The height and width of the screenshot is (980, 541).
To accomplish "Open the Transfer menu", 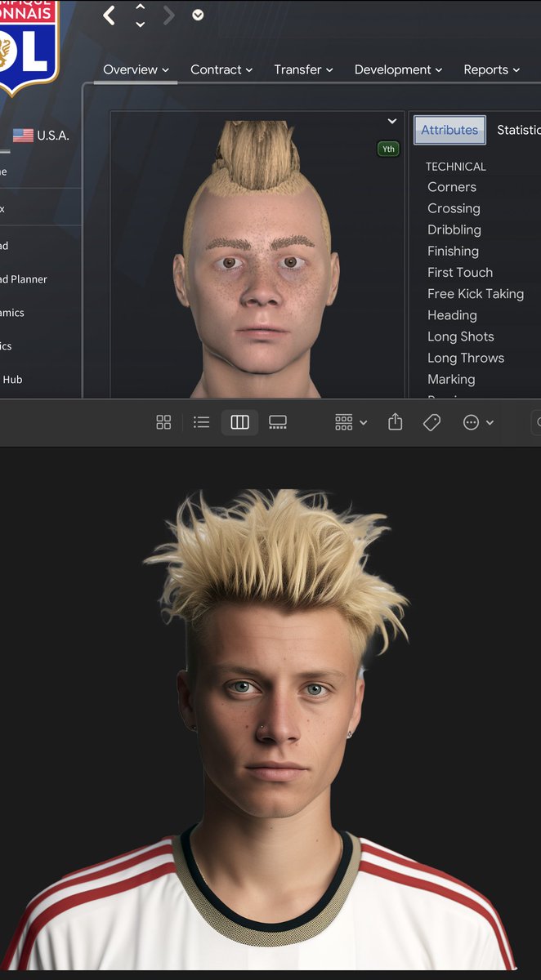I will pyautogui.click(x=303, y=70).
